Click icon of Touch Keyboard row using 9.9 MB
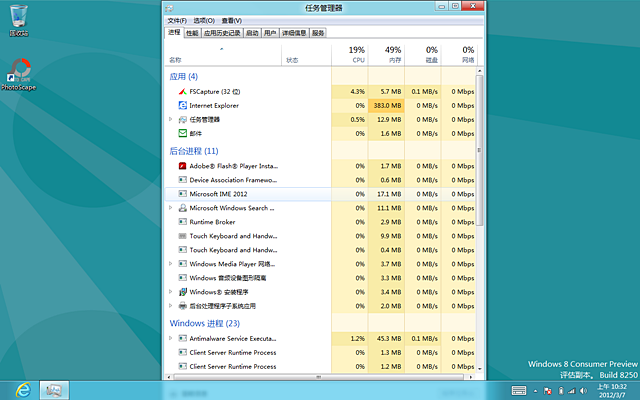The width and height of the screenshot is (640, 400). [182, 236]
